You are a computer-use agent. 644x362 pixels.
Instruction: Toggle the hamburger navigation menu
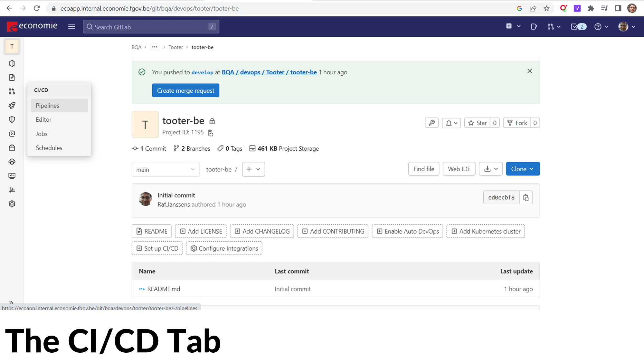pos(71,27)
